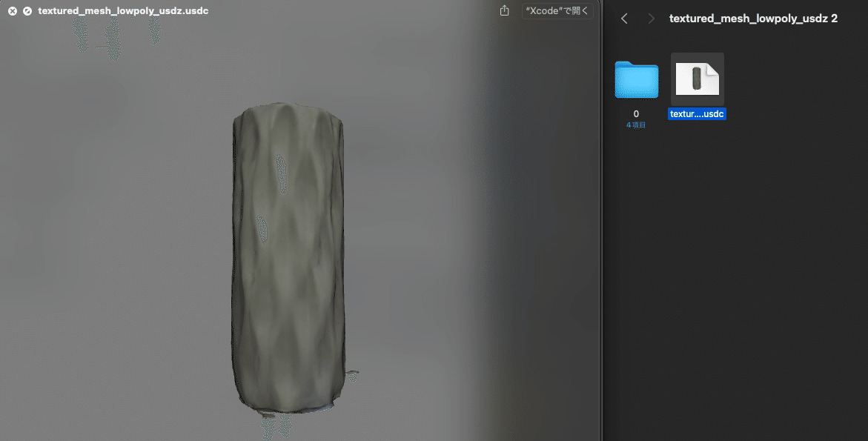Click the preview title textured_mesh_lowpoly_usdz.usdc
Viewport: 868px width, 441px height.
pos(123,10)
